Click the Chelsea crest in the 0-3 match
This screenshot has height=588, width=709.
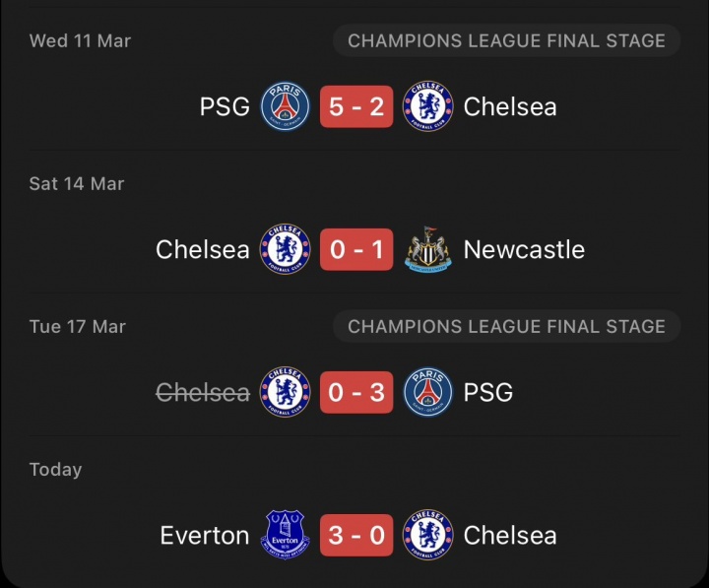(286, 392)
